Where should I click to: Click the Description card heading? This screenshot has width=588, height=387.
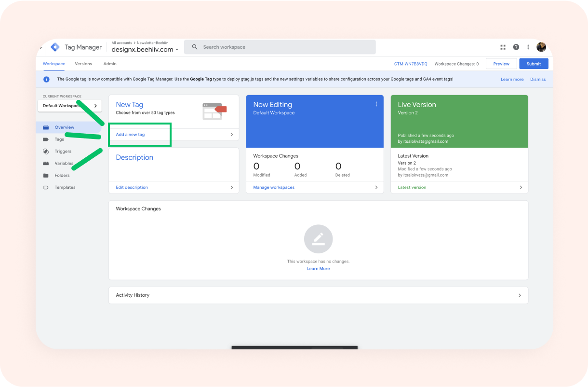pos(134,157)
